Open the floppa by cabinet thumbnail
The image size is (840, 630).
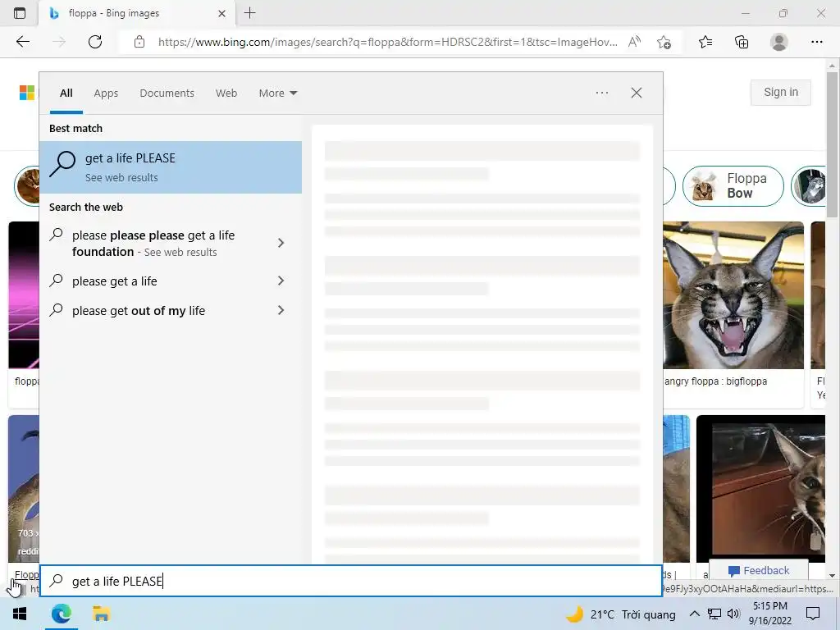click(760, 489)
